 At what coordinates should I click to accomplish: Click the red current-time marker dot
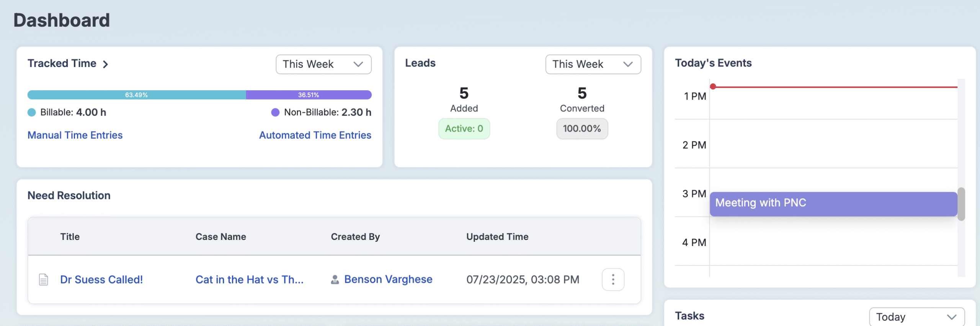[713, 86]
